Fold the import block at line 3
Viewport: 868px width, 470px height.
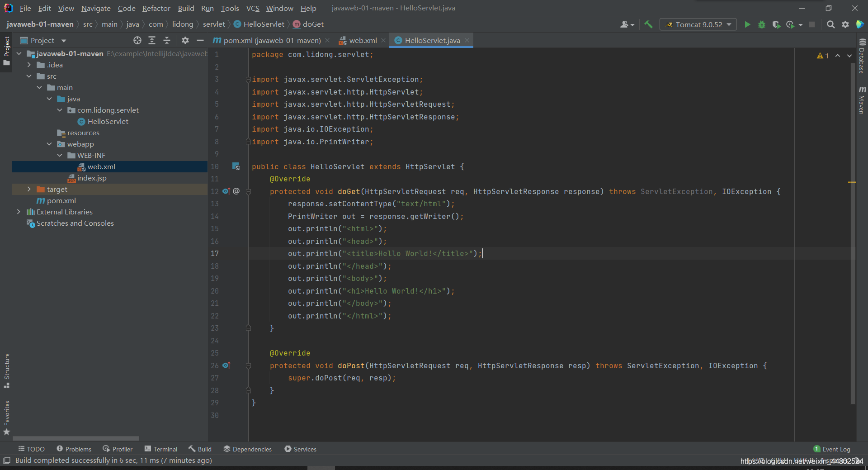coord(248,80)
